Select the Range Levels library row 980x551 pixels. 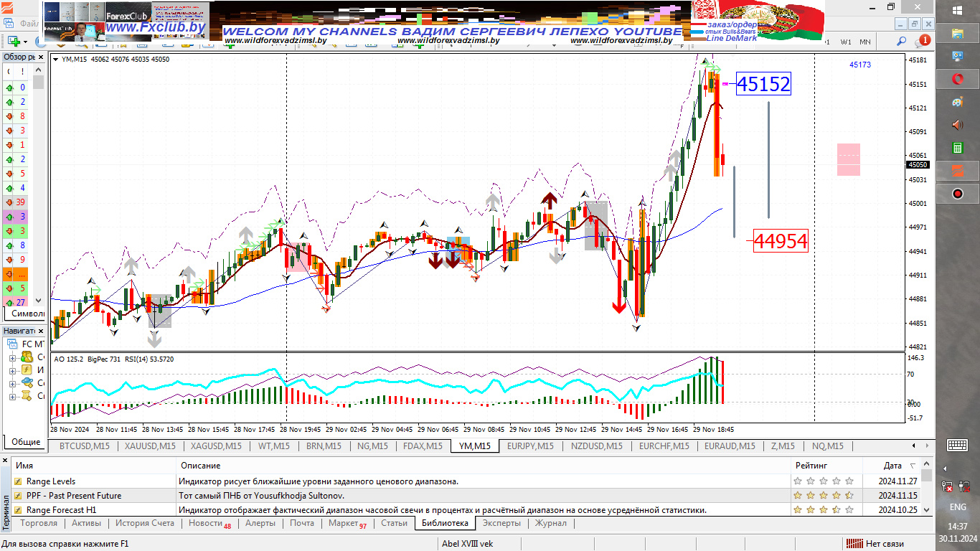coord(466,481)
